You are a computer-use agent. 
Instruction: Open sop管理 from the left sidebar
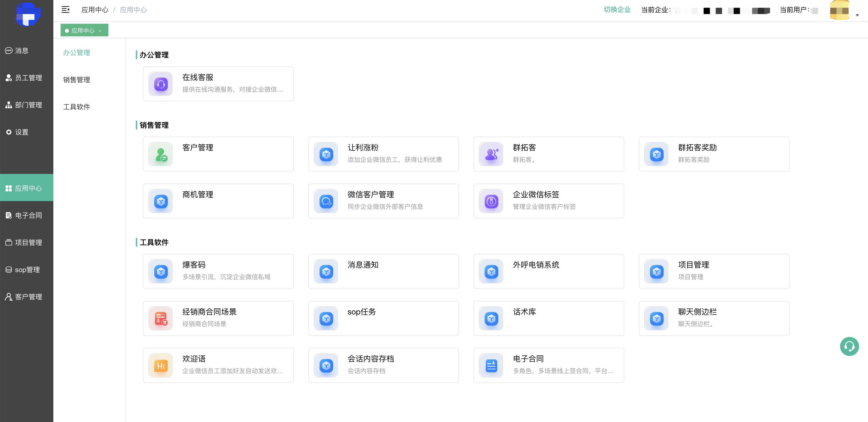point(27,270)
